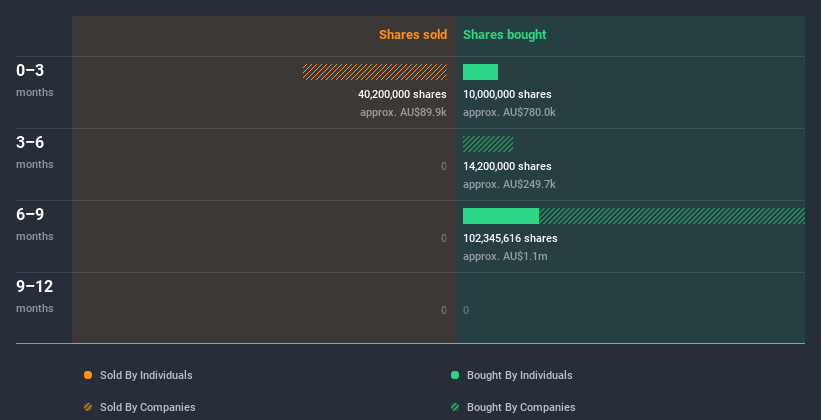Click the zero sold value in the 3–6 months row

[x=444, y=167]
